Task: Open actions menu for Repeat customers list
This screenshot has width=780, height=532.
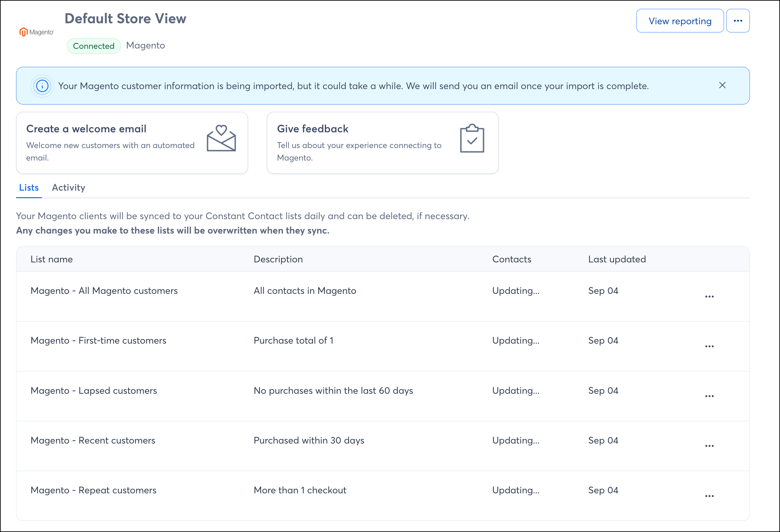Action: tap(709, 496)
